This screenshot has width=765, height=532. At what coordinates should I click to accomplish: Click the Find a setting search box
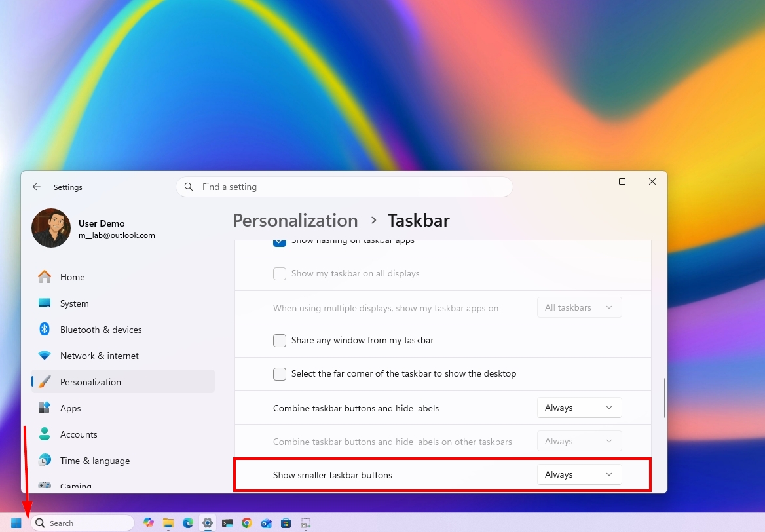coord(345,187)
